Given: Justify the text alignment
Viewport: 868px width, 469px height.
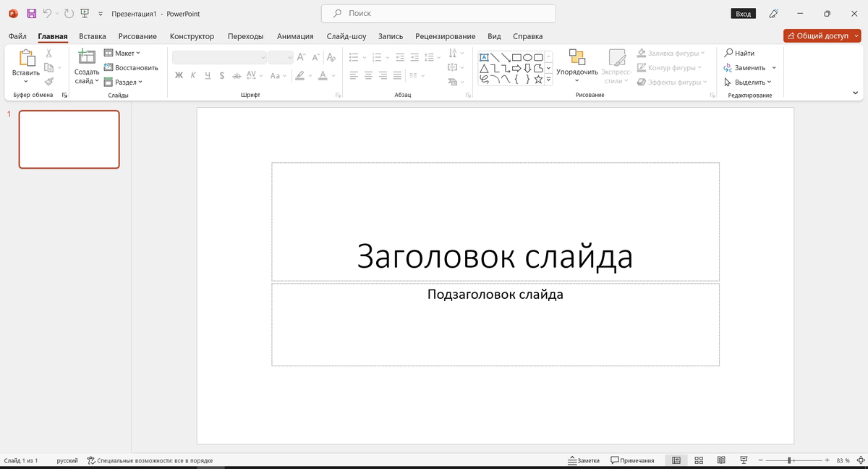Looking at the screenshot, I should point(397,75).
